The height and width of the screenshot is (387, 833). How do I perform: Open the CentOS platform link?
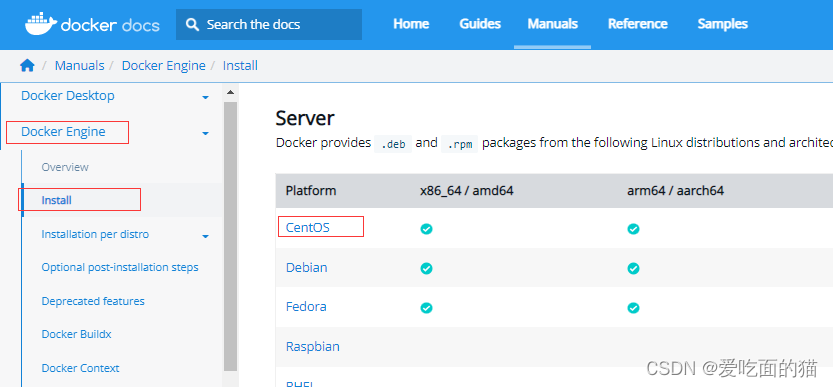coord(308,227)
